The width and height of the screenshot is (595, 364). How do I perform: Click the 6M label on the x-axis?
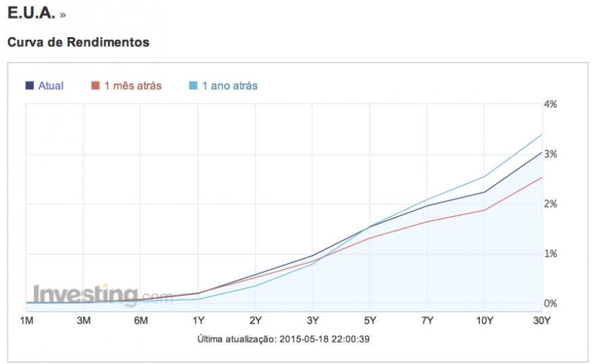pyautogui.click(x=141, y=320)
